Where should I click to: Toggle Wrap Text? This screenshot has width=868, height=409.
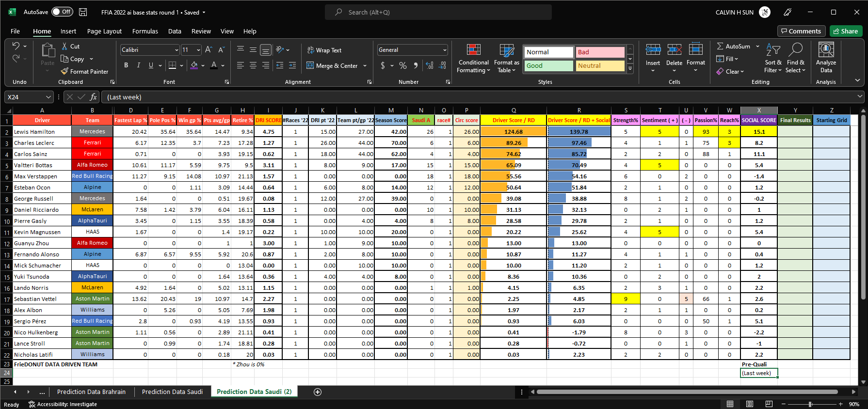point(324,50)
